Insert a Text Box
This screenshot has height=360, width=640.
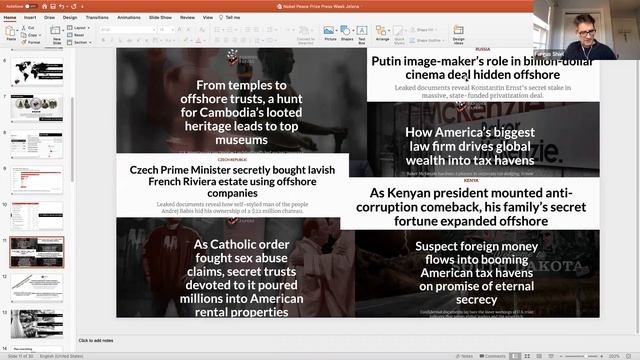[362, 33]
